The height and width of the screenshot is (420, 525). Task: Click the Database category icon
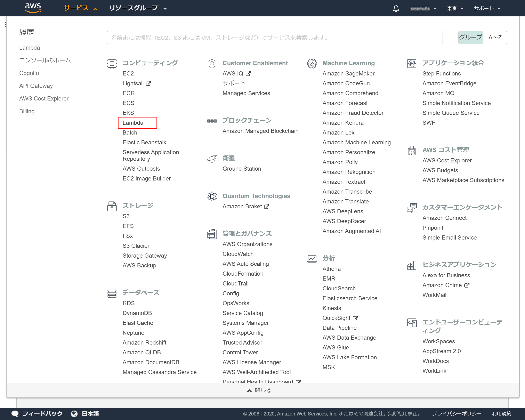112,293
